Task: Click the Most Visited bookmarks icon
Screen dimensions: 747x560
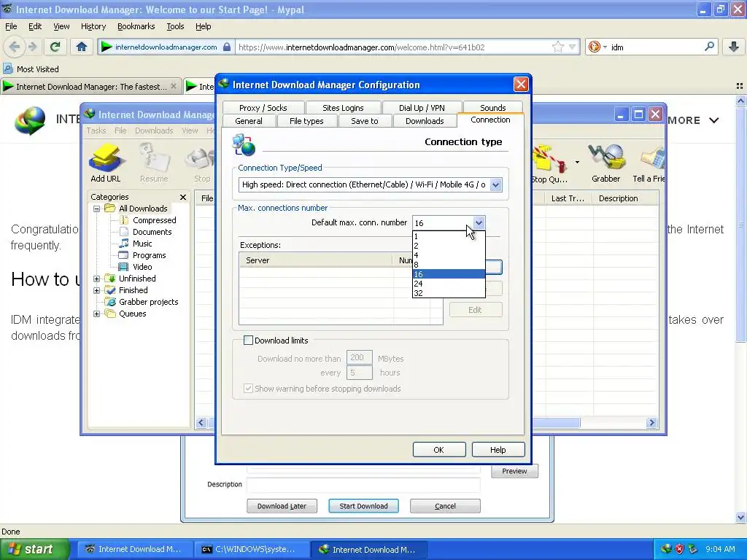Action: [7, 69]
